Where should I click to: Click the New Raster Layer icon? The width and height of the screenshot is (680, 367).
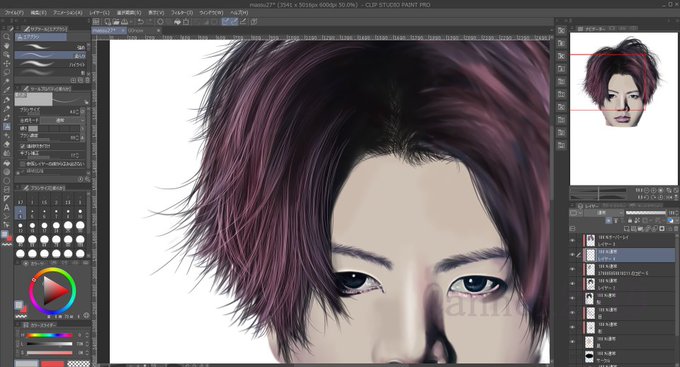tap(627, 228)
